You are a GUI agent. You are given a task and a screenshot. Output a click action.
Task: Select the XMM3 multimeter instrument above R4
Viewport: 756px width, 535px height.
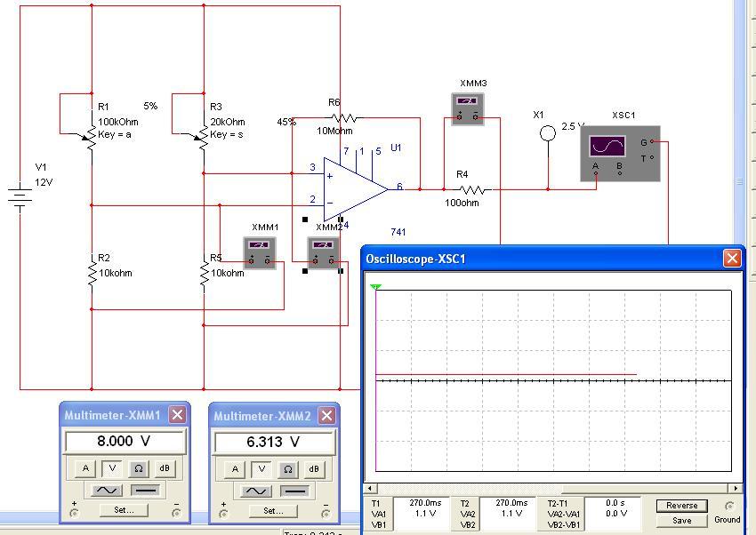[467, 108]
